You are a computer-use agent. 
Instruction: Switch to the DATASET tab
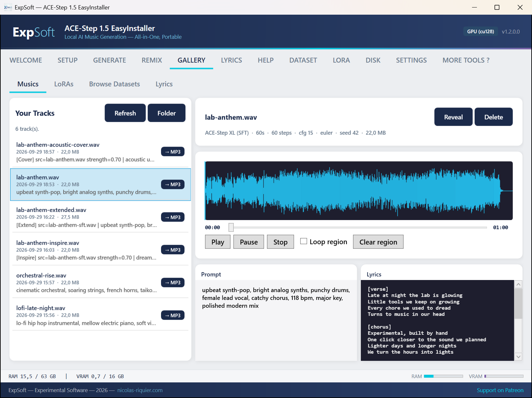pyautogui.click(x=303, y=60)
